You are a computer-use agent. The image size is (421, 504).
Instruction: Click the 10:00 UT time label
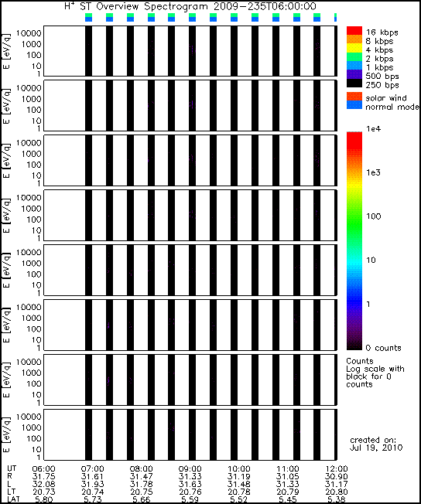(x=239, y=469)
